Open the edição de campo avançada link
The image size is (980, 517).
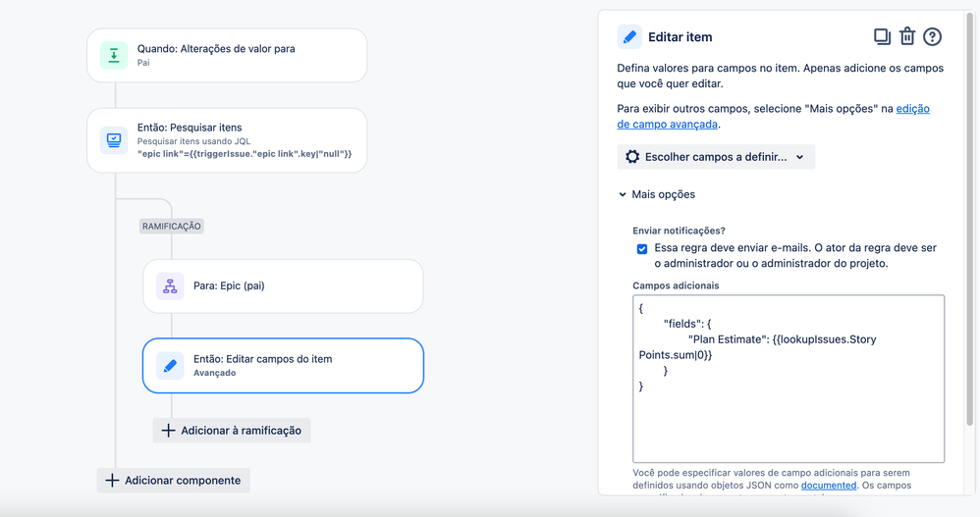point(773,116)
